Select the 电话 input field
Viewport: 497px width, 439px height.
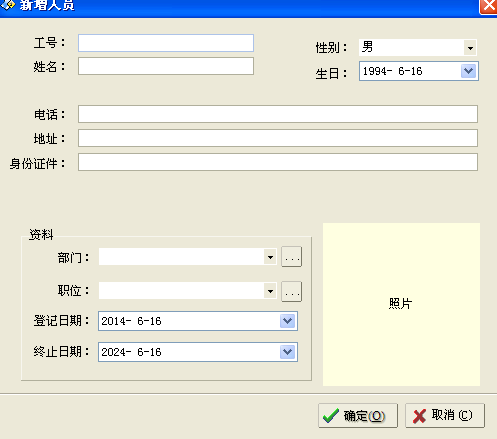278,114
